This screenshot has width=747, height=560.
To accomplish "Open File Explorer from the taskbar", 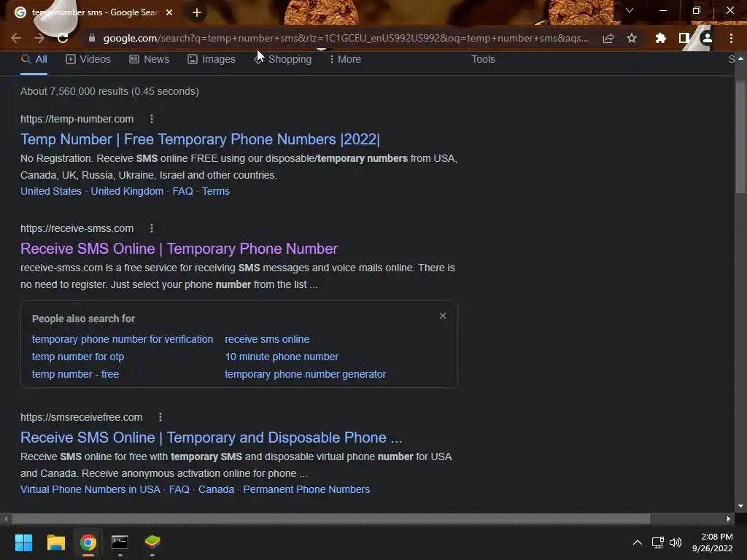I will pyautogui.click(x=55, y=542).
